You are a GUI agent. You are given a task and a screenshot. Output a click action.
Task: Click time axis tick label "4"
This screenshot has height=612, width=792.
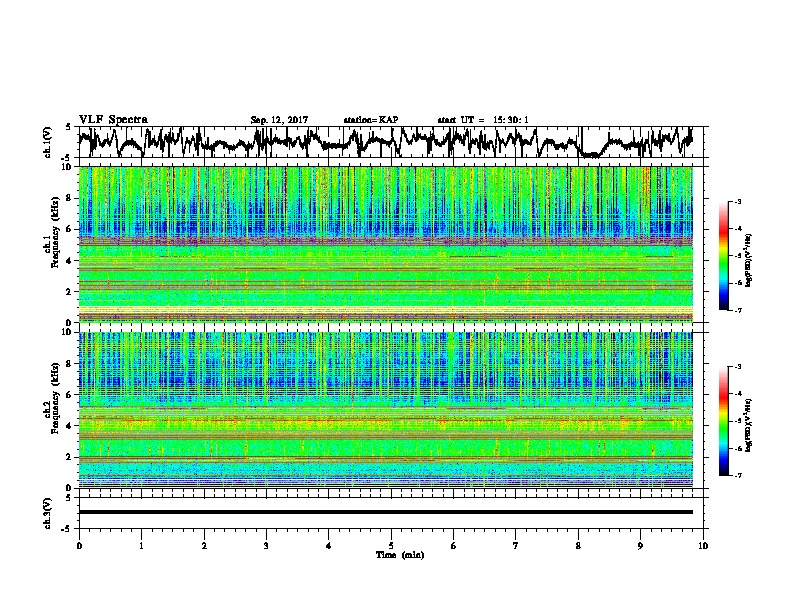(329, 546)
